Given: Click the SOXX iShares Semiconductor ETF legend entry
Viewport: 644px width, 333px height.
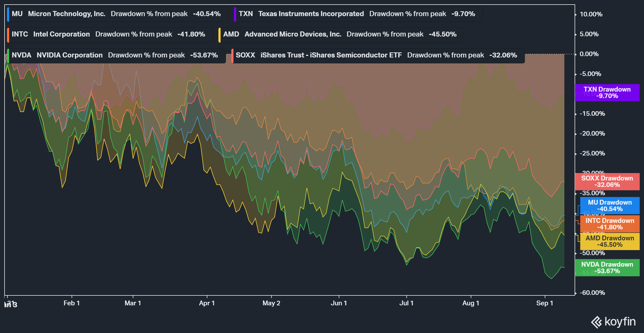Looking at the screenshot, I should (378, 55).
